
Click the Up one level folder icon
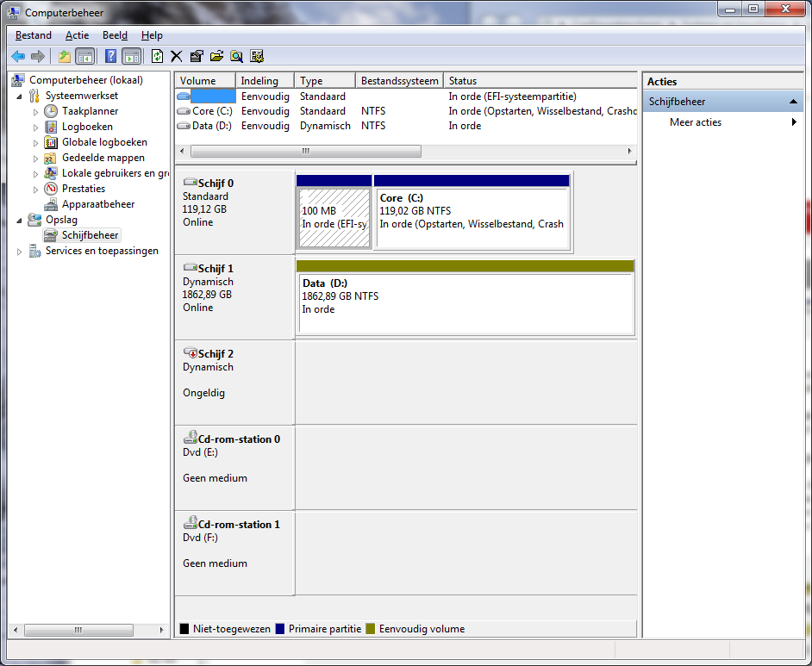pos(65,56)
